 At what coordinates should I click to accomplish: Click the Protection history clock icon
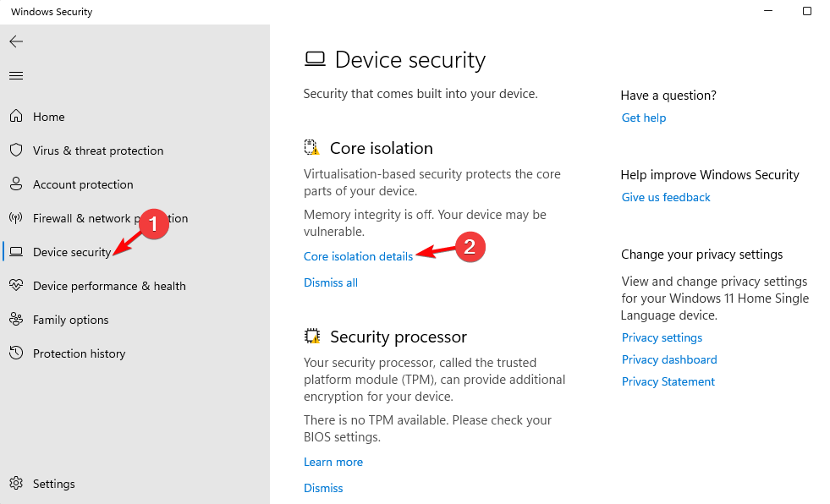click(x=16, y=353)
